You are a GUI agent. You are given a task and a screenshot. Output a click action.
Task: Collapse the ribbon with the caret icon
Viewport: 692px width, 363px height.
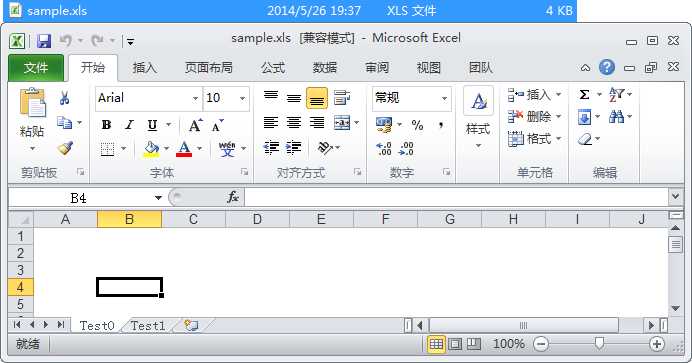(x=585, y=67)
